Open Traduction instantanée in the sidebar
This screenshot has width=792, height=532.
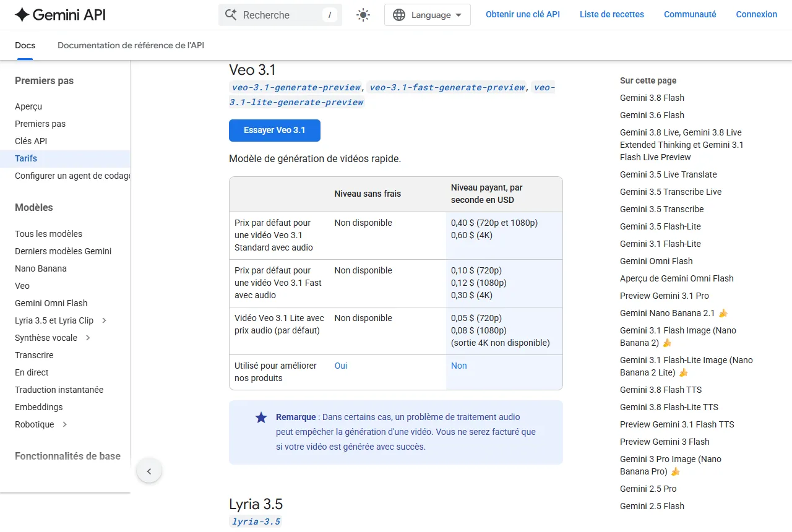[59, 390]
